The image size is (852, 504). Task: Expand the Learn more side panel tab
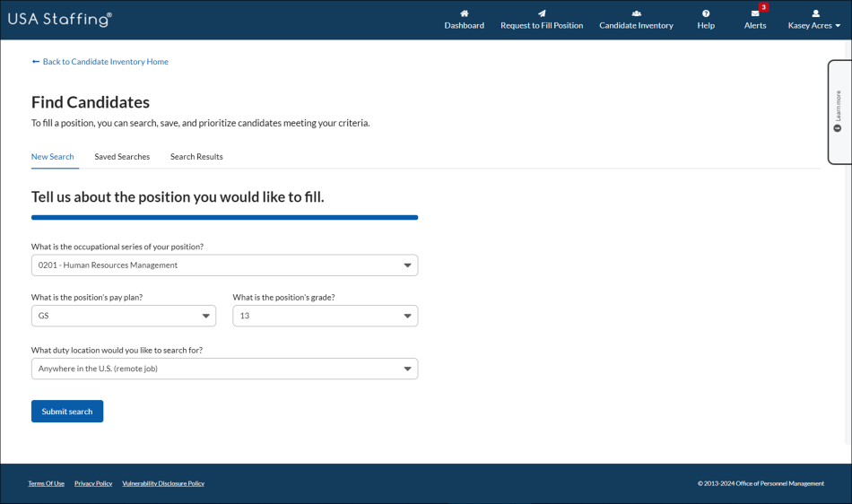[x=839, y=112]
